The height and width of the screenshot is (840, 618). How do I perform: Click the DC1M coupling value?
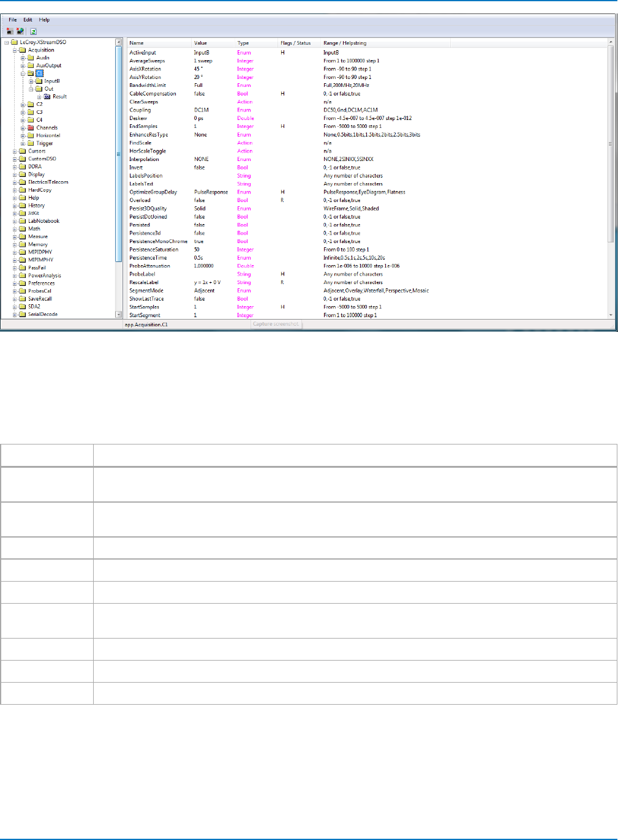click(202, 110)
